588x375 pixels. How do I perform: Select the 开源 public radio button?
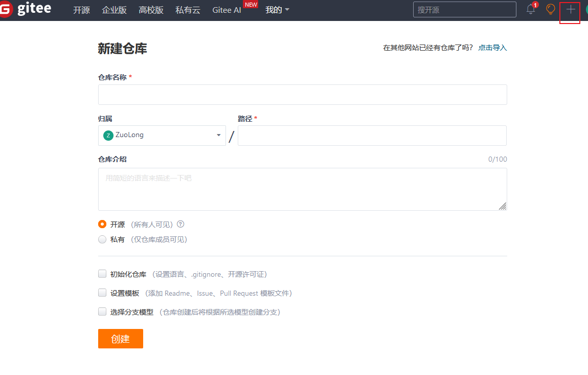click(x=102, y=224)
